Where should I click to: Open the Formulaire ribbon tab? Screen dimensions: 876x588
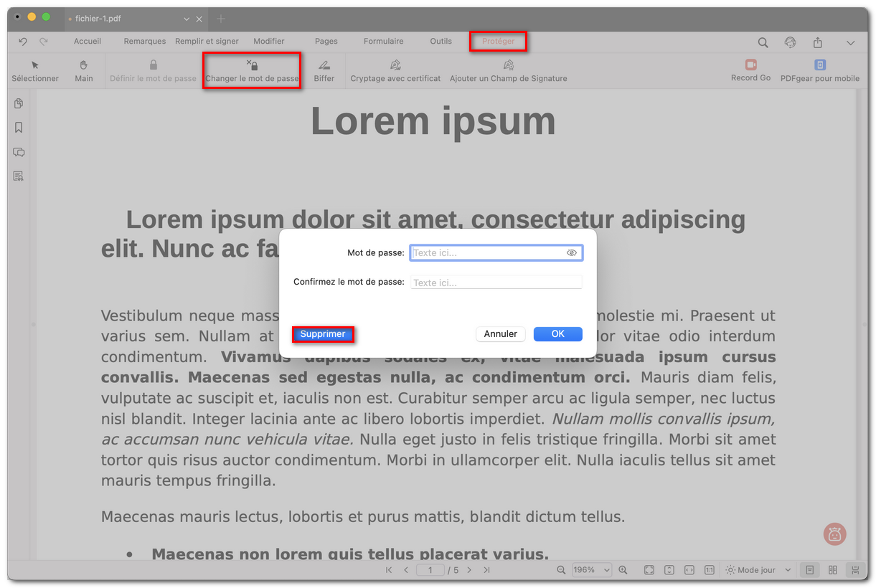pos(383,42)
